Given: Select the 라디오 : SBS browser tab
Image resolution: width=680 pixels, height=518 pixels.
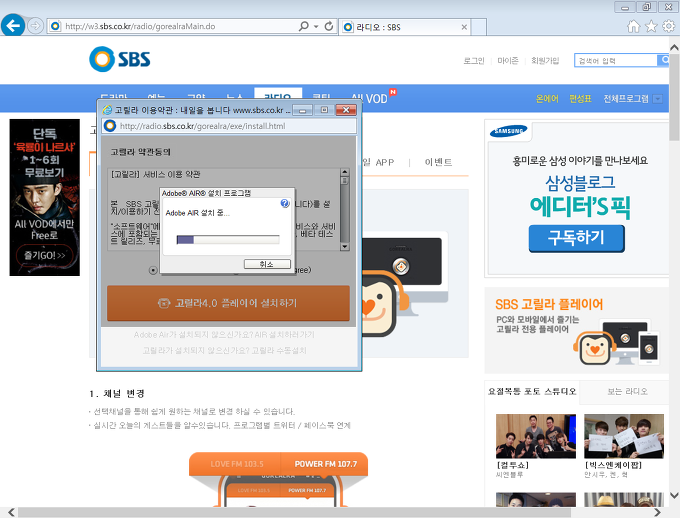Looking at the screenshot, I should [404, 27].
